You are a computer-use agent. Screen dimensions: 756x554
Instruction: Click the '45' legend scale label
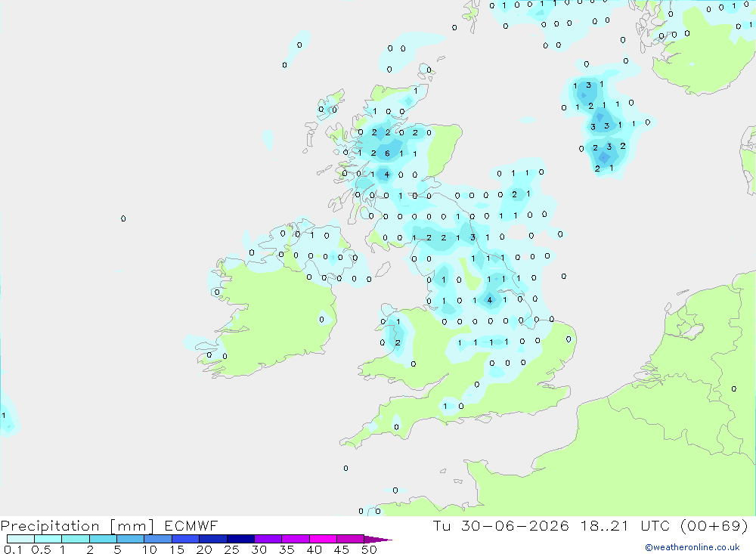(x=342, y=549)
